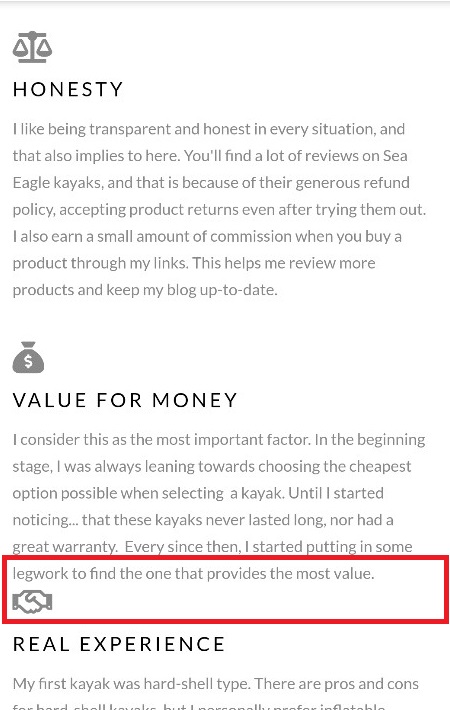This screenshot has width=450, height=710.
Task: Select the VALUE FOR MONEY heading
Action: coord(125,400)
